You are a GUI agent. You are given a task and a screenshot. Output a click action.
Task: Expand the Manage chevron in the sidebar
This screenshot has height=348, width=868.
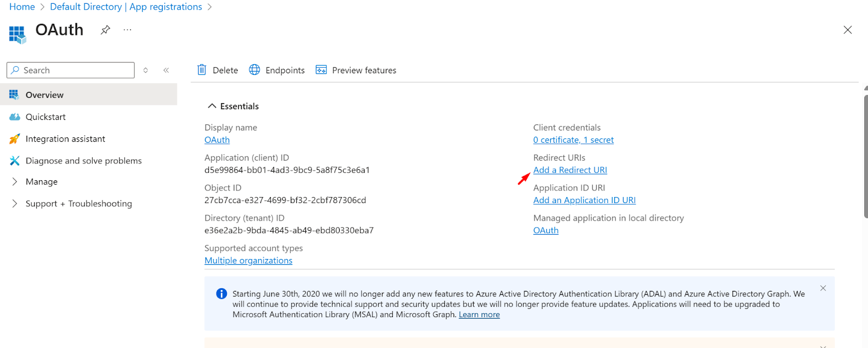[x=15, y=181]
